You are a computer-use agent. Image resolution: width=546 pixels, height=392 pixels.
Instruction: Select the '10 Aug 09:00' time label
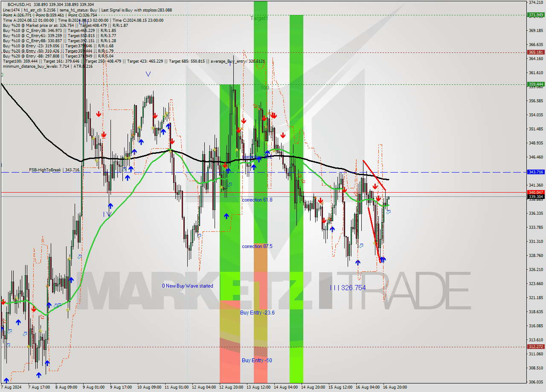pos(149,387)
